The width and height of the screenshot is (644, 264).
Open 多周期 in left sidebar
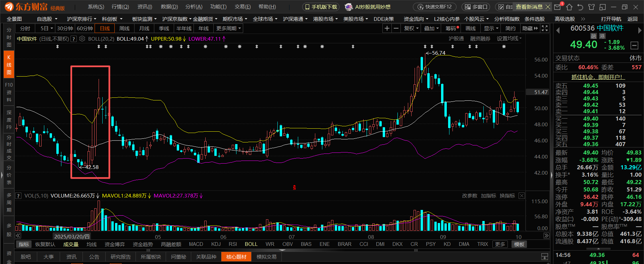(9, 203)
